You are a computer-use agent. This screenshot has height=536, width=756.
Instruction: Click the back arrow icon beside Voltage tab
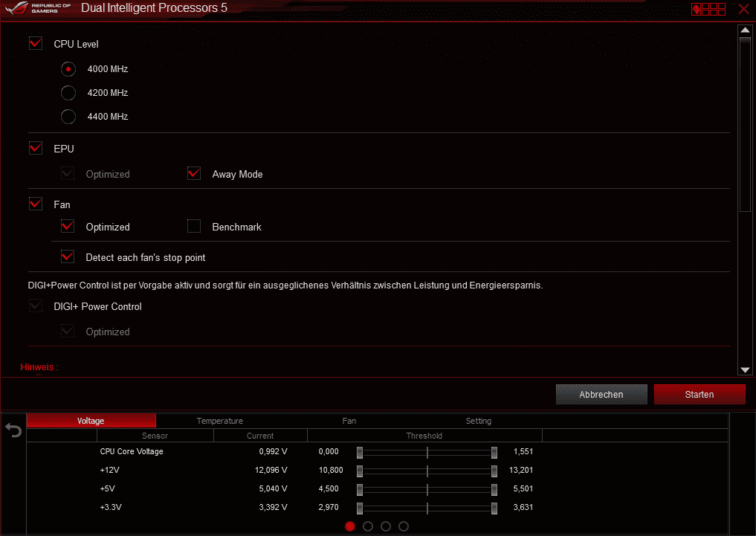tap(13, 430)
